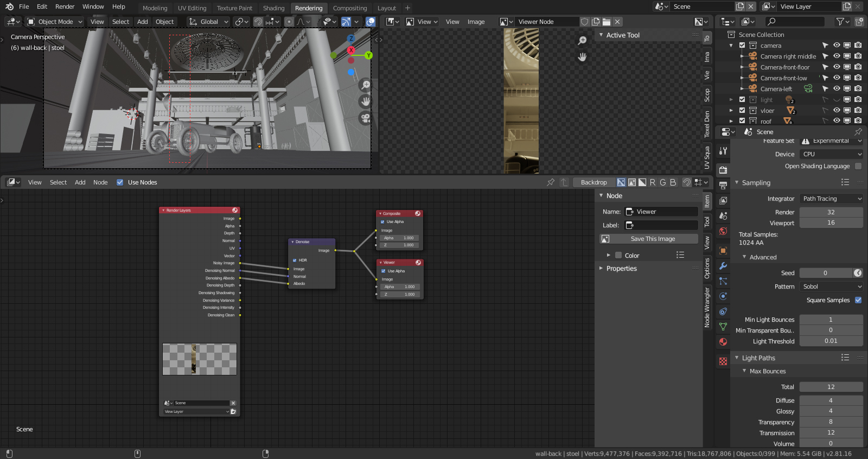Adjust the Render samples field showing 32

(x=831, y=212)
